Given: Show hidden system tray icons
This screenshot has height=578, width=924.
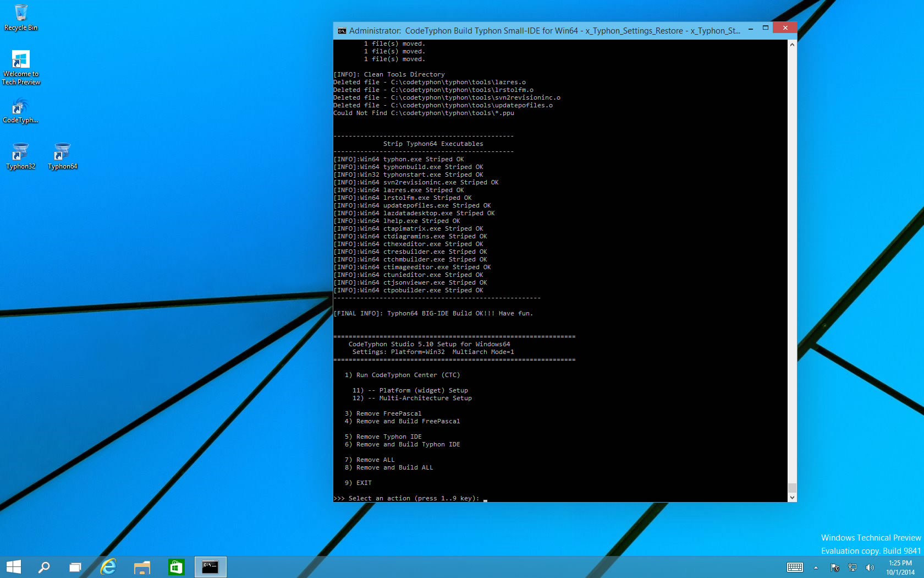Looking at the screenshot, I should point(816,568).
